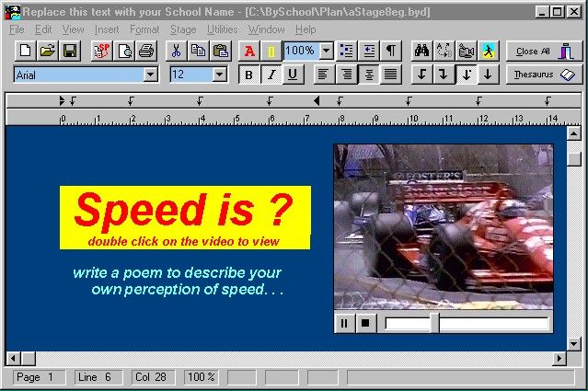Screen dimensions: 588x391
Task: Pause the racing car video
Action: click(x=343, y=323)
